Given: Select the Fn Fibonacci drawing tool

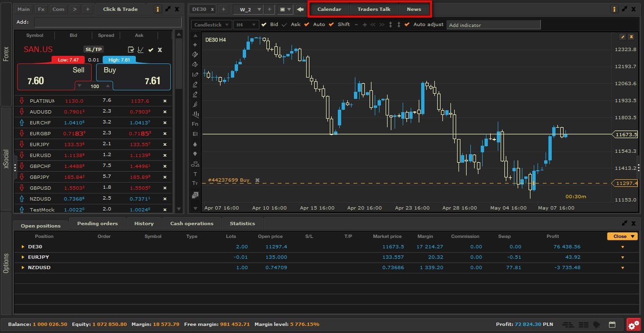Looking at the screenshot, I should click(195, 124).
